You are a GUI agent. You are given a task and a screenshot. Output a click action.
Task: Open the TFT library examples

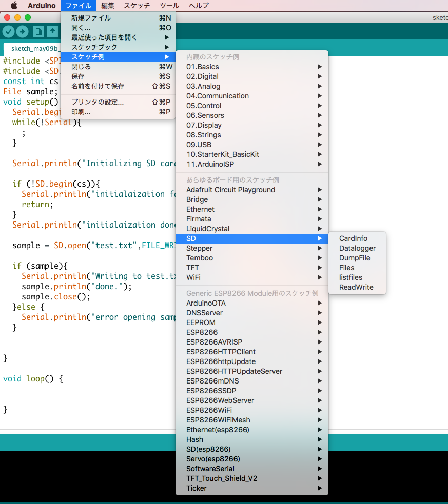252,268
